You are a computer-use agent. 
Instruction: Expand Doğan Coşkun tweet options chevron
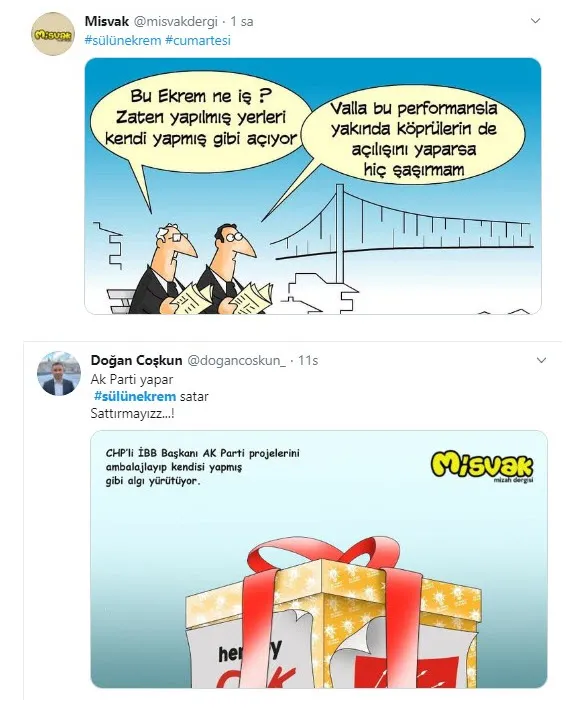coord(541,360)
